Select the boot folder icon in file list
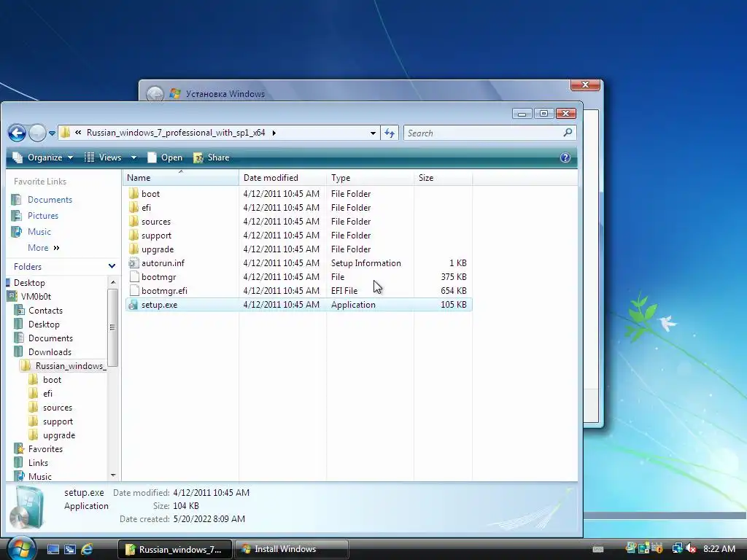This screenshot has width=747, height=560. pos(134,193)
